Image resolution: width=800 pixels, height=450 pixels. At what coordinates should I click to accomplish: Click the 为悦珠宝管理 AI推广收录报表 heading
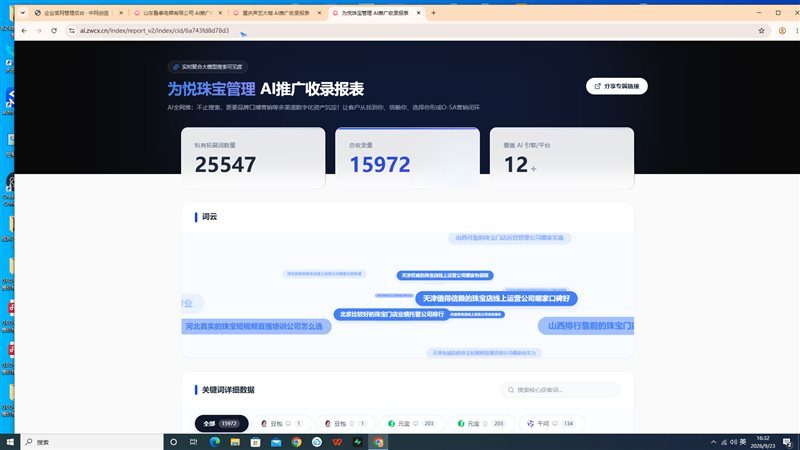click(265, 89)
